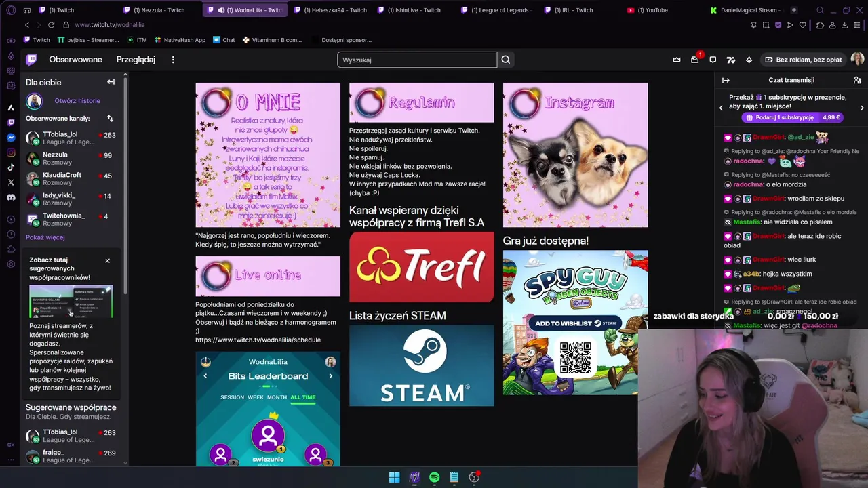This screenshot has height=488, width=868.
Task: Open the three-dot more menu
Action: tap(173, 60)
